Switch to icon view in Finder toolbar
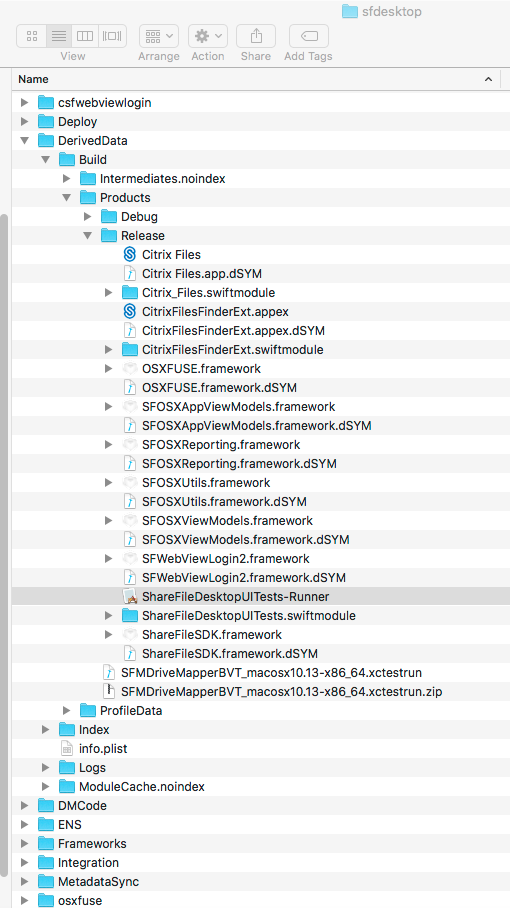 click(x=32, y=36)
